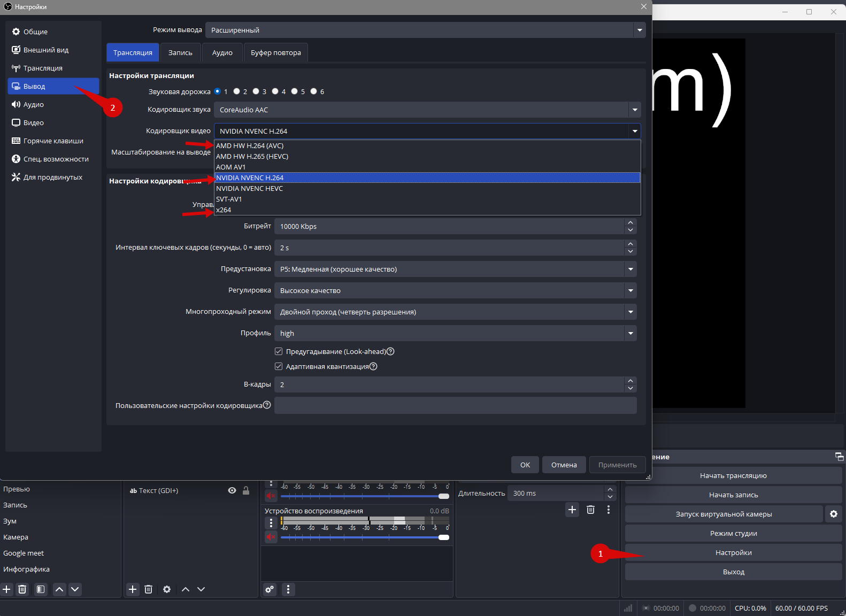Screen dimensions: 846x616
Task: Open the Многопроходный режим dropdown
Action: point(455,312)
